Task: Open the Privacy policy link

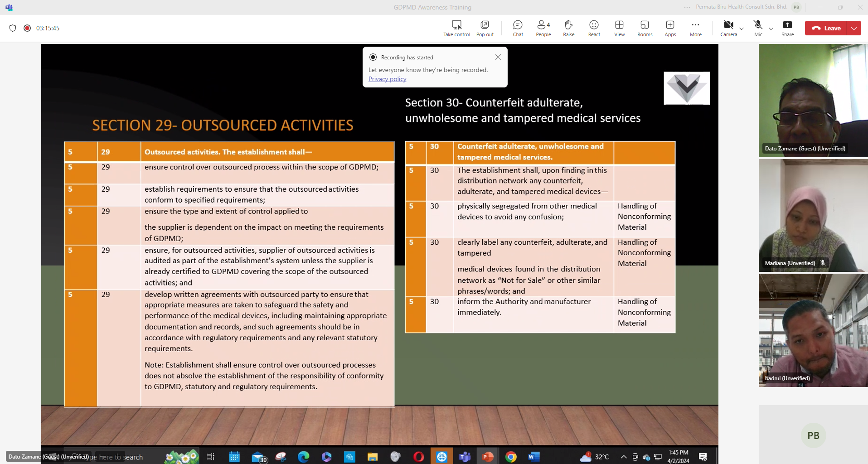Action: click(x=387, y=79)
